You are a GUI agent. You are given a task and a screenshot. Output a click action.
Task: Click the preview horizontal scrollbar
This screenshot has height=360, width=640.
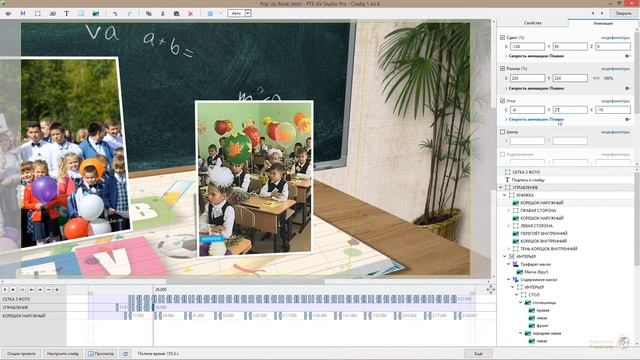(245, 282)
